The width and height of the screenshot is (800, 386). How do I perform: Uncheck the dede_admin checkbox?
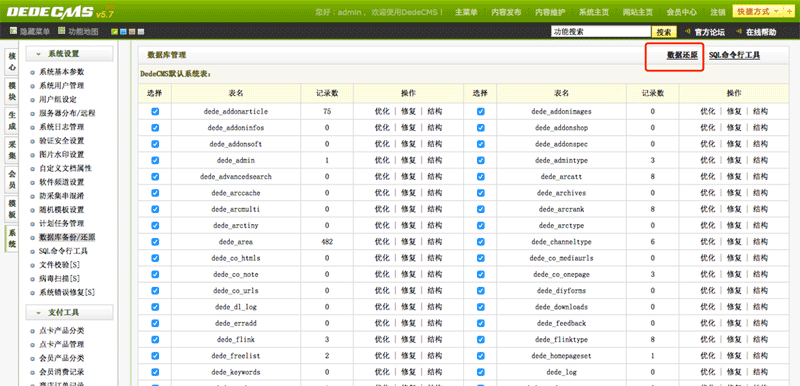coord(155,160)
